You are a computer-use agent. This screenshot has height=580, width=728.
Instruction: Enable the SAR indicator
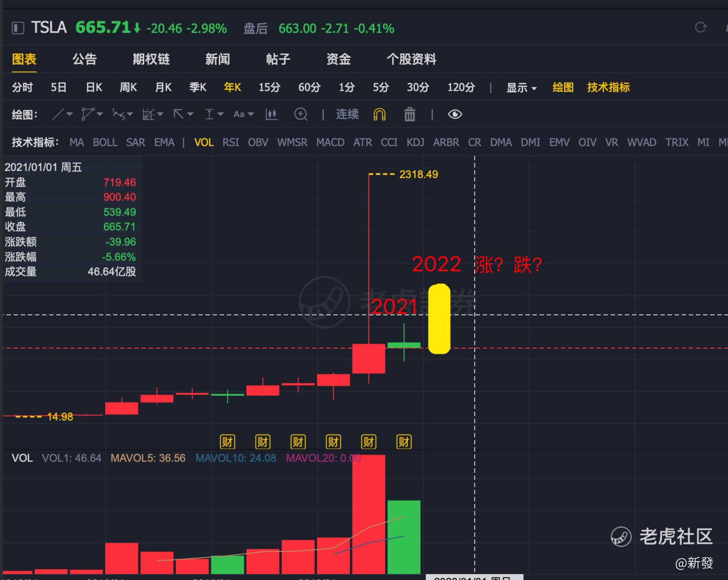(136, 142)
